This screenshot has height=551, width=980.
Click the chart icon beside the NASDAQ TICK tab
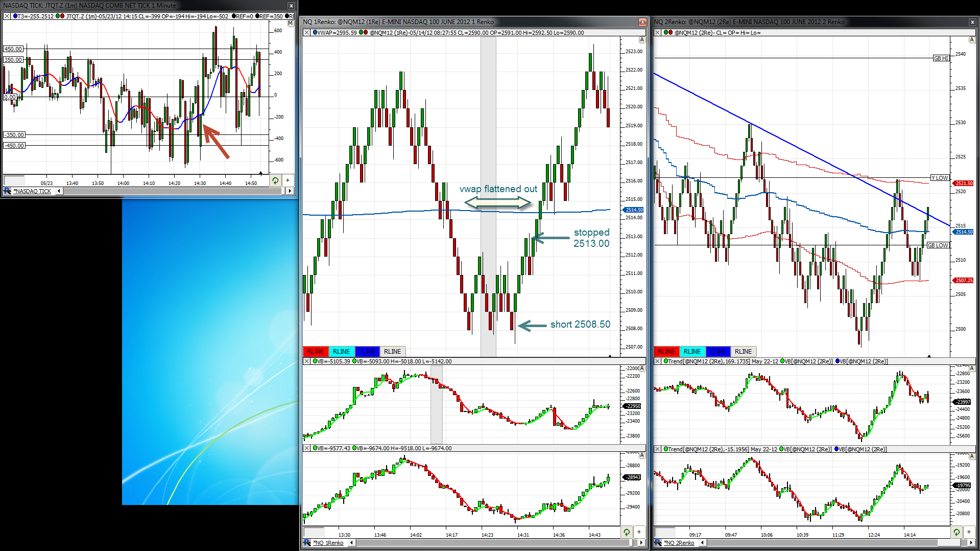(x=7, y=191)
